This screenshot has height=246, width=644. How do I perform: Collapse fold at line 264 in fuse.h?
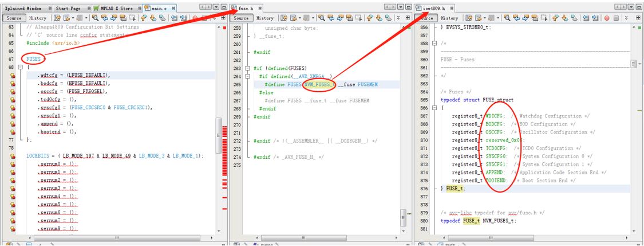(247, 76)
